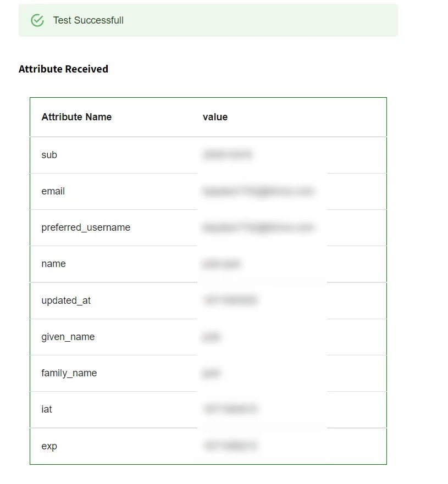
Task: Click the updated_at attribute label
Action: [x=66, y=301]
